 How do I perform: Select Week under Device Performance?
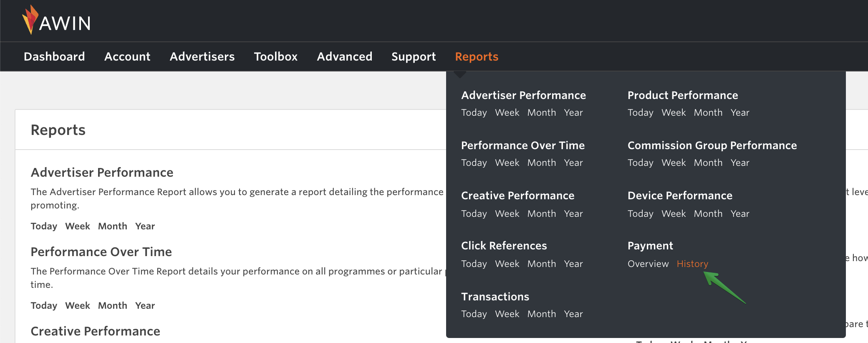(x=673, y=213)
